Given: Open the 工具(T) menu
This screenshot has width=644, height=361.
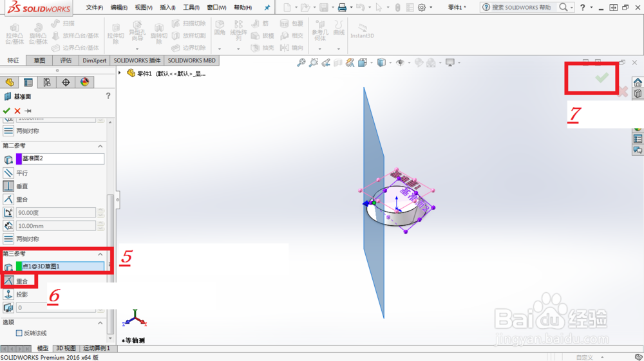Looking at the screenshot, I should tap(191, 7).
